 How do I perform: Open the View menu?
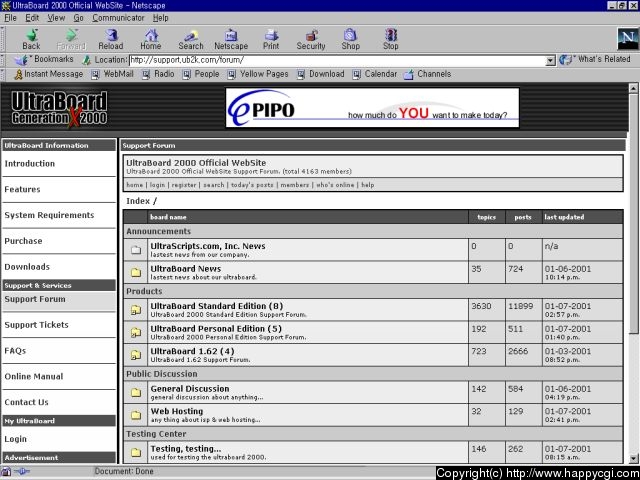point(56,18)
